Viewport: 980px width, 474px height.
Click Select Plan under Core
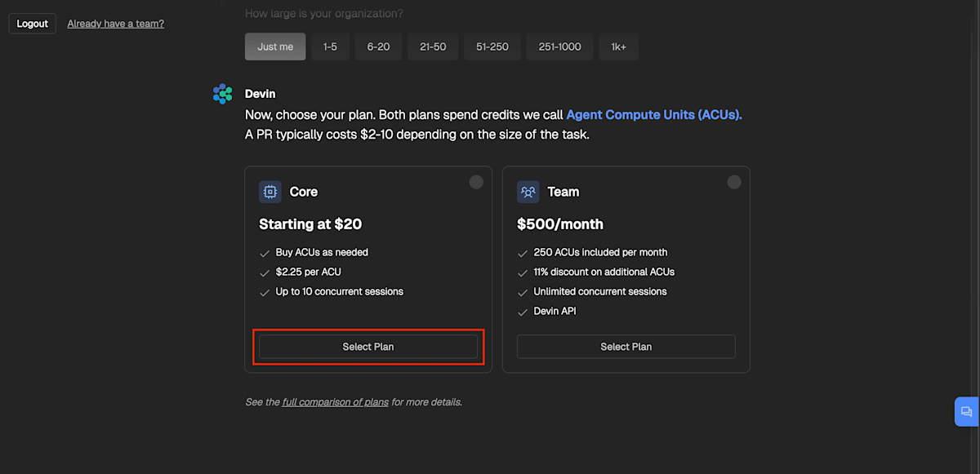point(368,347)
